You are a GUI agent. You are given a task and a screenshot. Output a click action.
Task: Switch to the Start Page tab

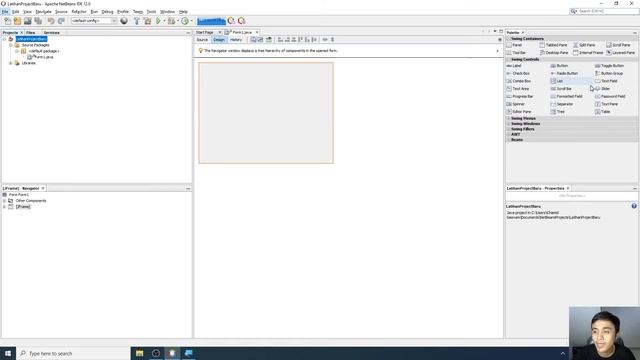(205, 32)
